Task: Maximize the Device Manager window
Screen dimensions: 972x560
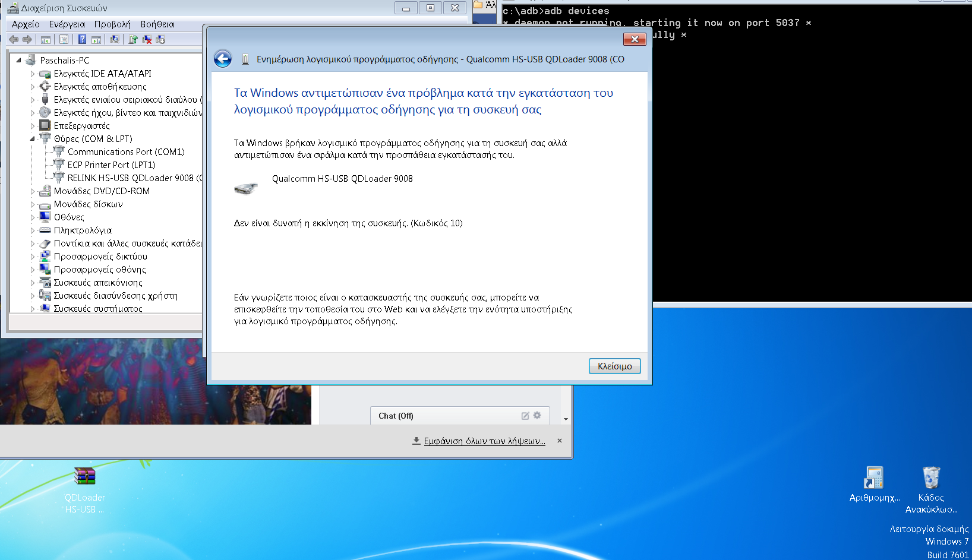Action: coord(430,8)
